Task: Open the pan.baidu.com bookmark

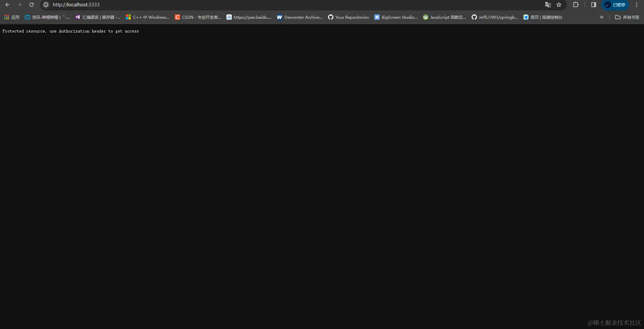Action: (x=249, y=17)
